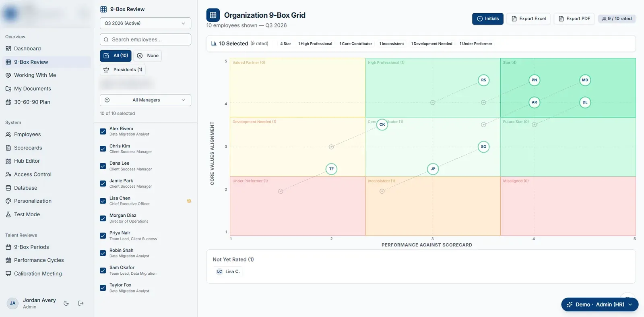Click the Calibration Meeting presentation icon
The image size is (644, 317).
pos(8,273)
